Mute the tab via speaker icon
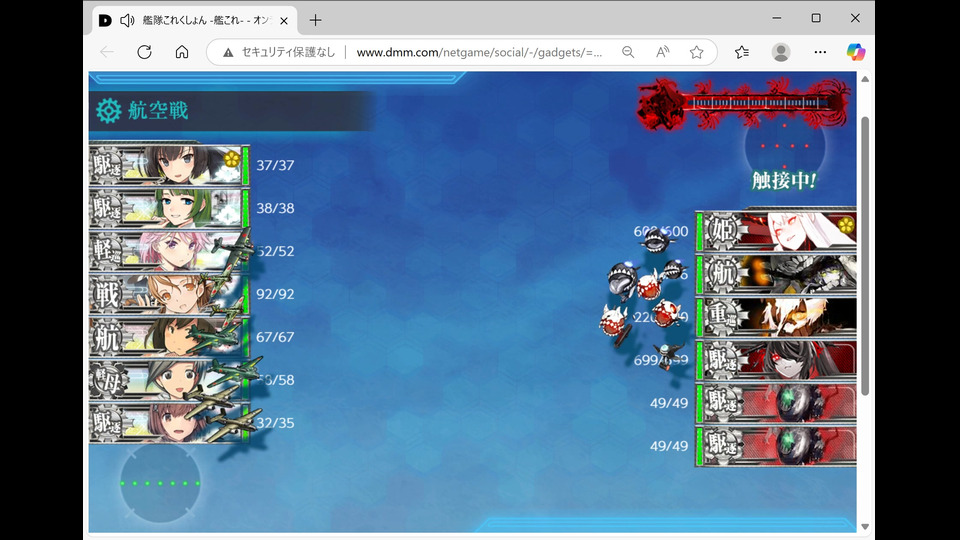The width and height of the screenshot is (960, 540). 127,20
